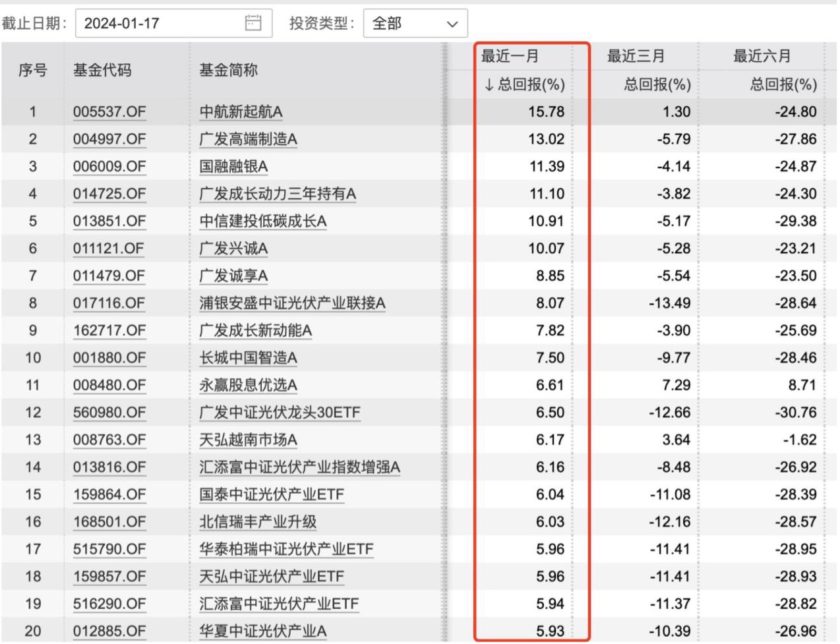Open the 投资类型 dropdown showing 全部
Viewport: 840px width, 644px height.
[415, 23]
